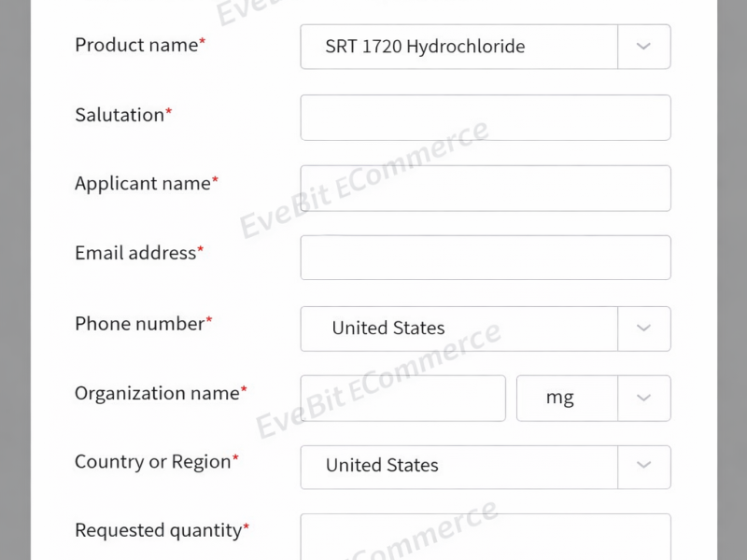Open the Phone number United States selector
Screen dimensions: 747x560
tap(458, 328)
